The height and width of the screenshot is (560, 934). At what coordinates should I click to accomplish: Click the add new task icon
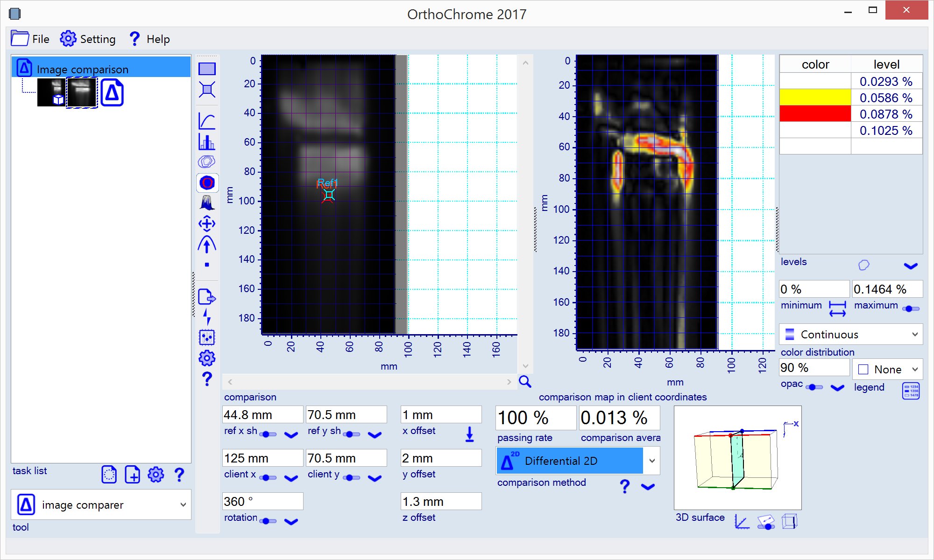pyautogui.click(x=132, y=475)
